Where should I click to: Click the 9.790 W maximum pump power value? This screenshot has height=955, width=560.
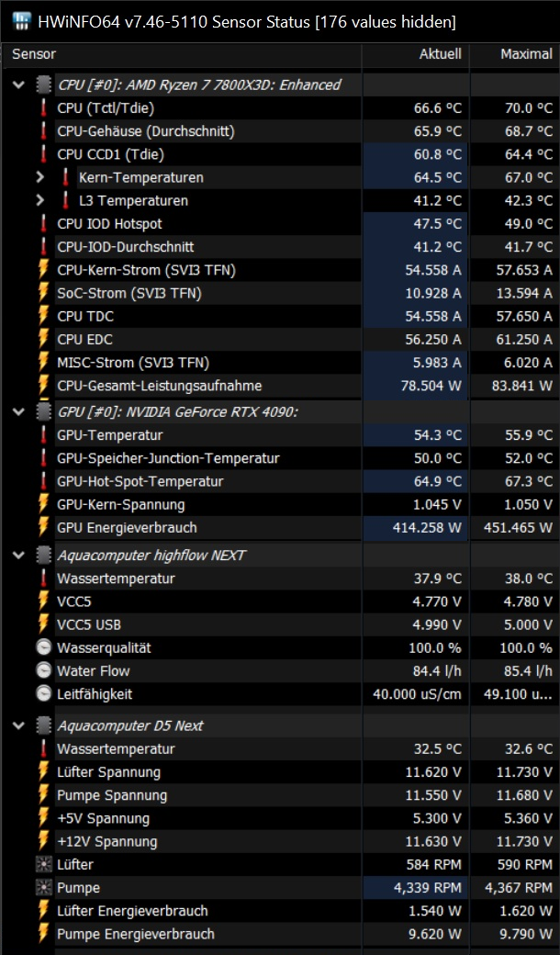pyautogui.click(x=524, y=934)
